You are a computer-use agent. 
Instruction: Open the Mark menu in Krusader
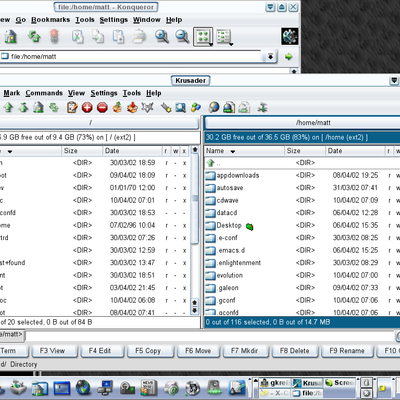pos(12,93)
